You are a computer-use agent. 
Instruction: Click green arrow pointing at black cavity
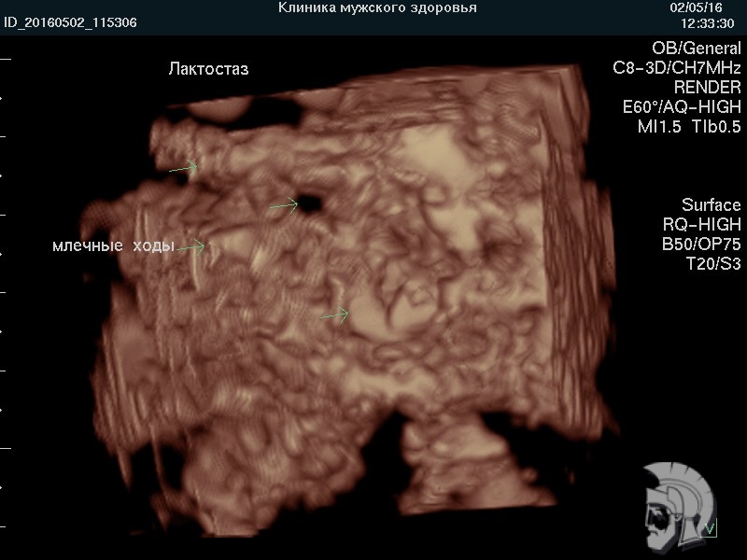(x=283, y=205)
